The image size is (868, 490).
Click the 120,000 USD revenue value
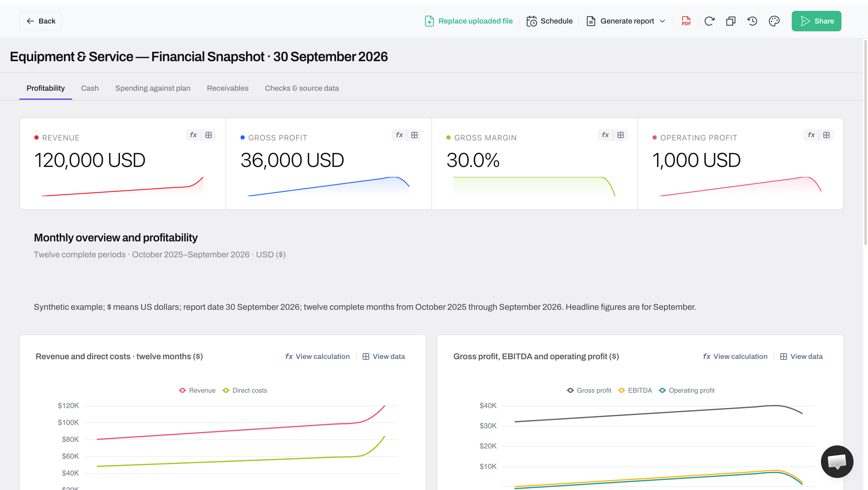(x=90, y=160)
